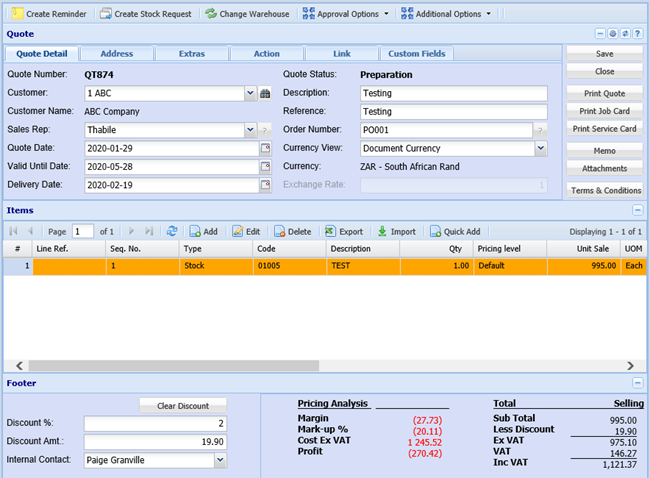Switch to the Address tab
The width and height of the screenshot is (650, 478).
[x=116, y=53]
